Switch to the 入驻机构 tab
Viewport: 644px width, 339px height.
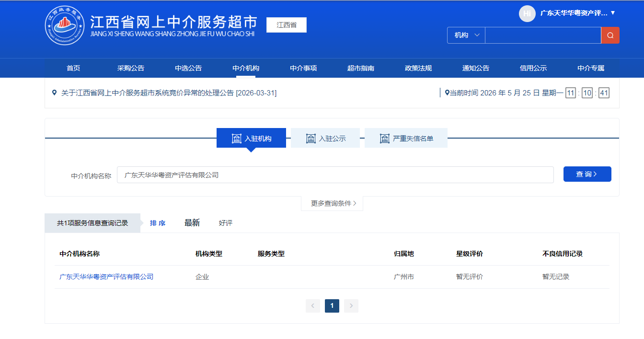pos(251,138)
